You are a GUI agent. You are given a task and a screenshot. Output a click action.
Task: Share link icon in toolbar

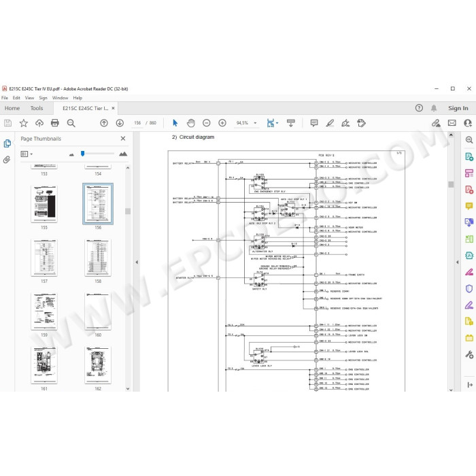[x=436, y=123]
